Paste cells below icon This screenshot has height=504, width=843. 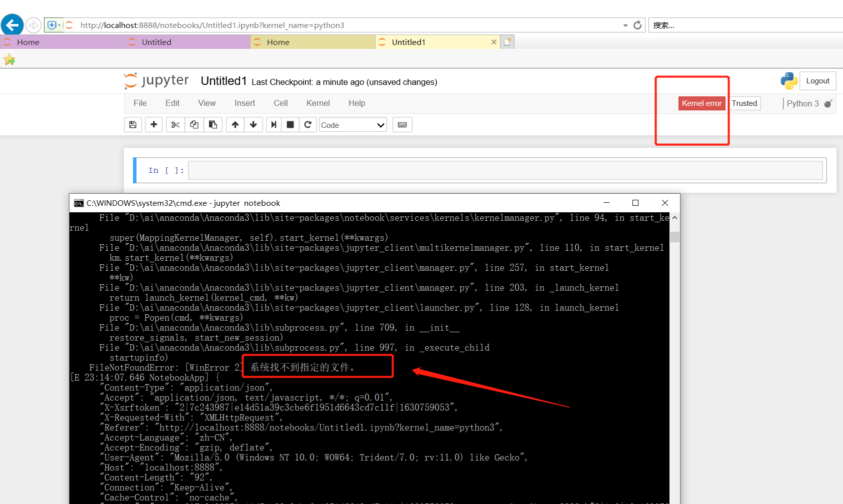coord(213,124)
